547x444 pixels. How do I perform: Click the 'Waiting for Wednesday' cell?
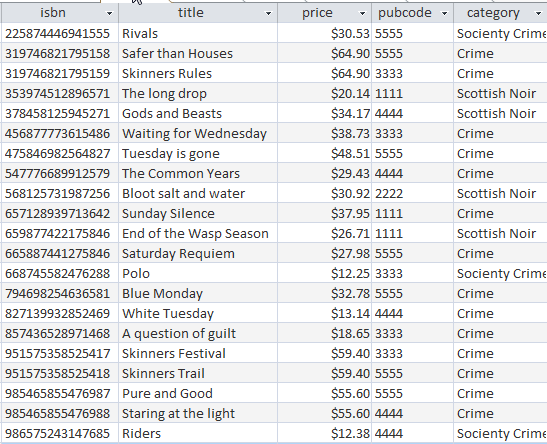click(198, 134)
